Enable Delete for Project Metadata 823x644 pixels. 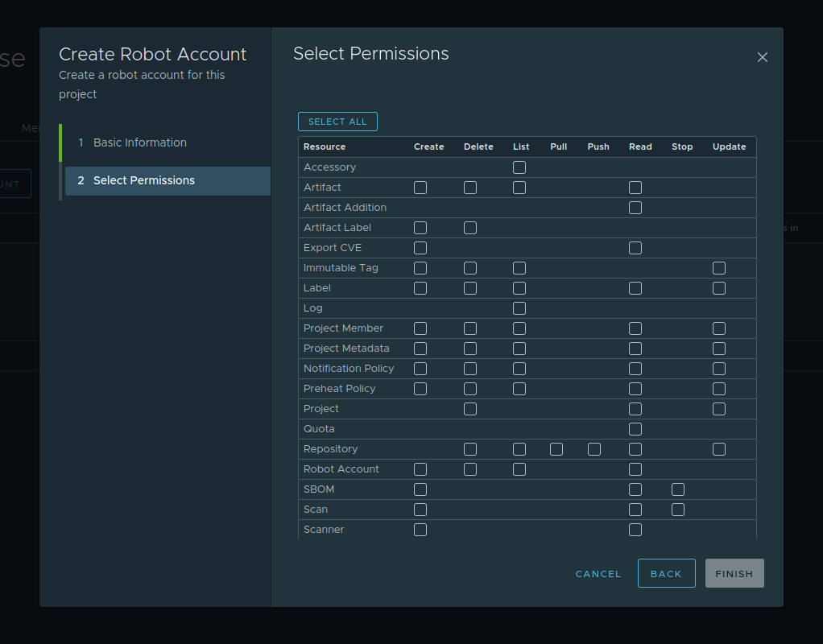tap(469, 349)
